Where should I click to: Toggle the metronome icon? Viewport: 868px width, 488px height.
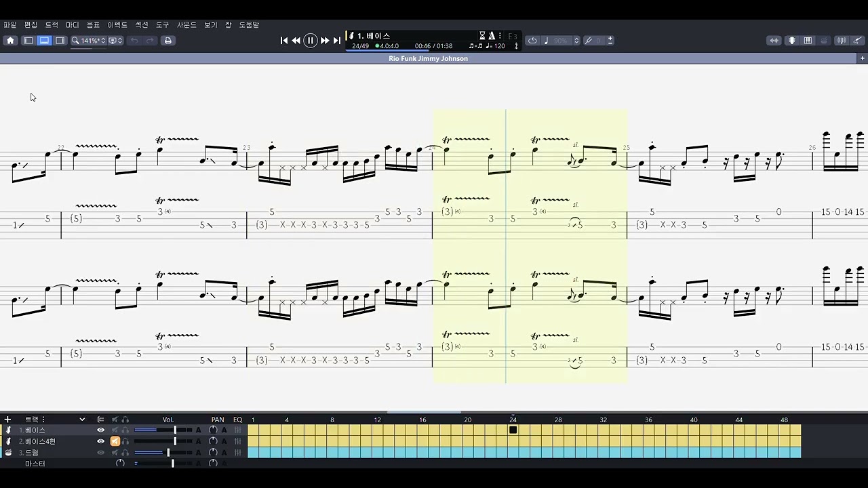coord(492,36)
